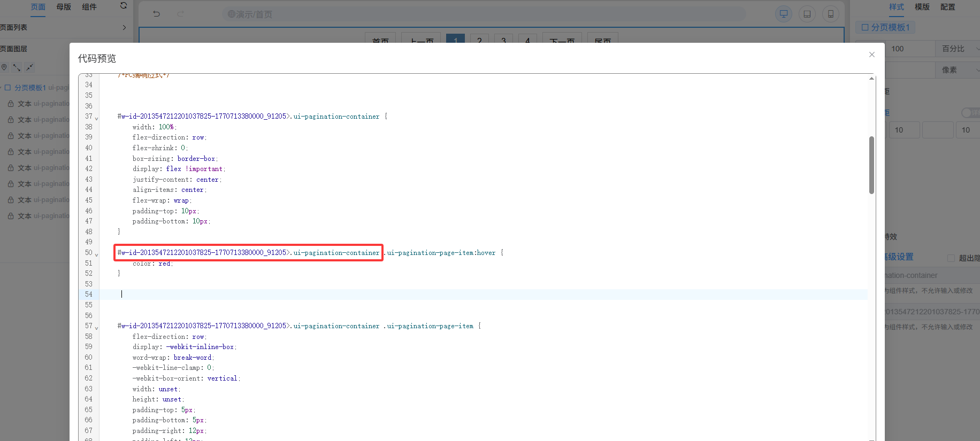This screenshot has width=980, height=441.
Task: Collapse the code block at line 50
Action: coord(96,254)
